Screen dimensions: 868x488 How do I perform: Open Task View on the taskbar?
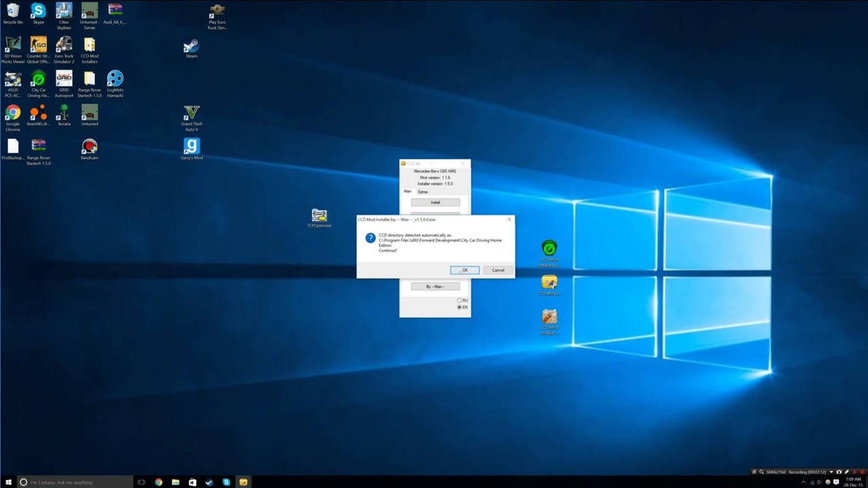pyautogui.click(x=141, y=482)
